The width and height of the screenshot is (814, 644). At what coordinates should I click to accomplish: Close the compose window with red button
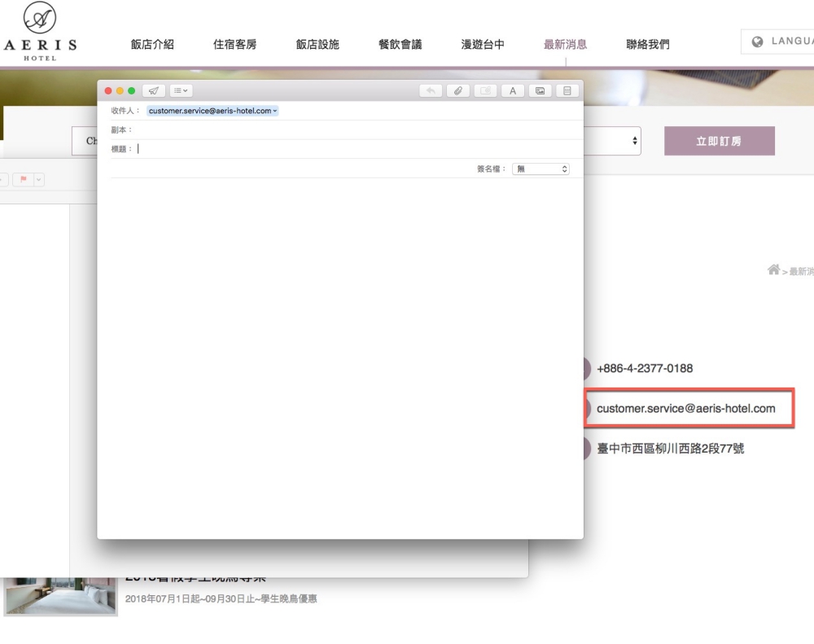click(108, 91)
